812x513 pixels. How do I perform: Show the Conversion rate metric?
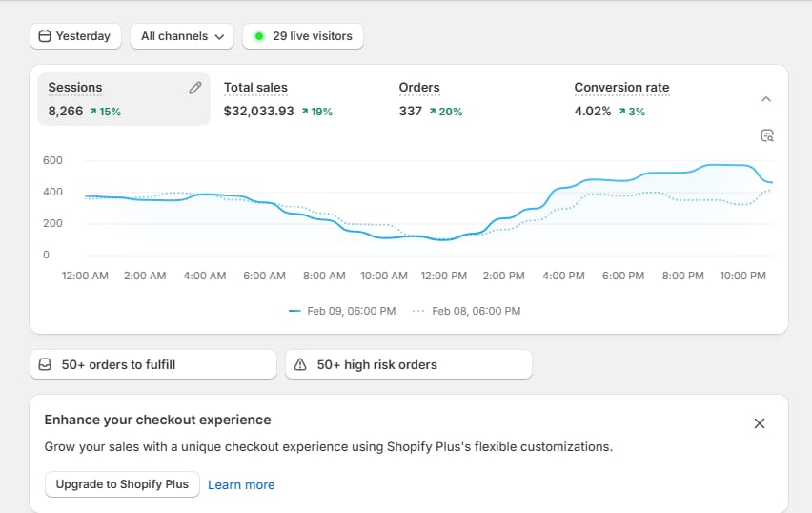point(621,99)
